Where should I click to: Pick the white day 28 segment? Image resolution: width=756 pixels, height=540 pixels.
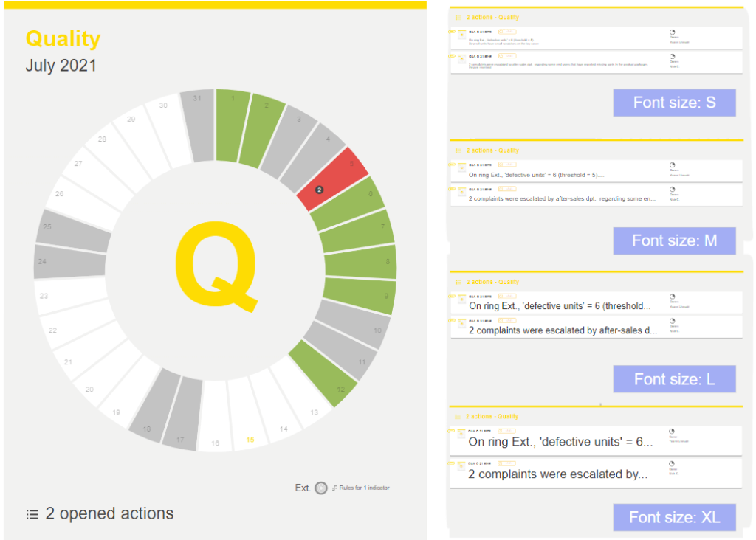tap(117, 159)
